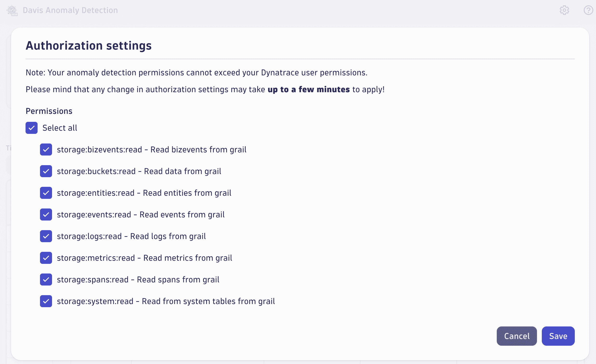Click the Davis Anomaly Detection title
Screen dimensions: 596x364
coord(70,10)
